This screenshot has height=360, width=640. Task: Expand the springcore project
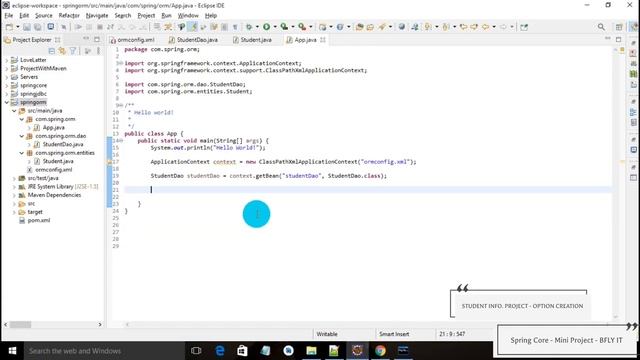[x=7, y=85]
